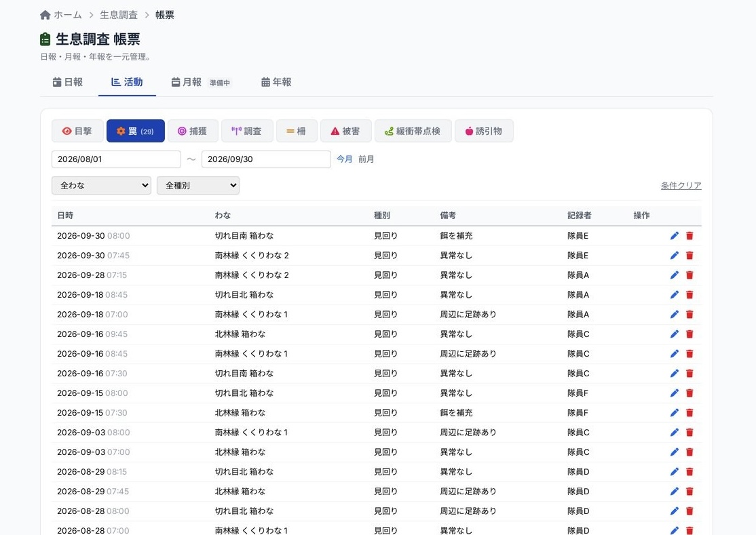Viewport: 756px width, 535px height.
Task: Delete the 2026-09-03 08:00 record
Action: point(689,433)
